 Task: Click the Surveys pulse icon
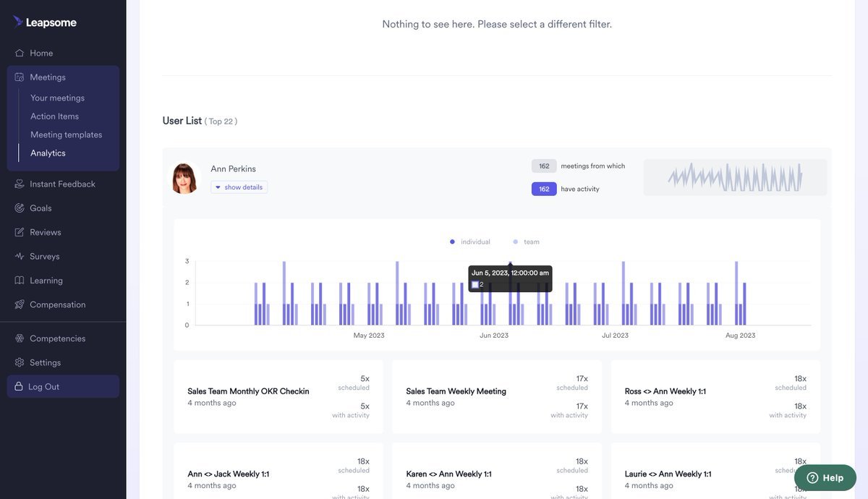pos(20,257)
